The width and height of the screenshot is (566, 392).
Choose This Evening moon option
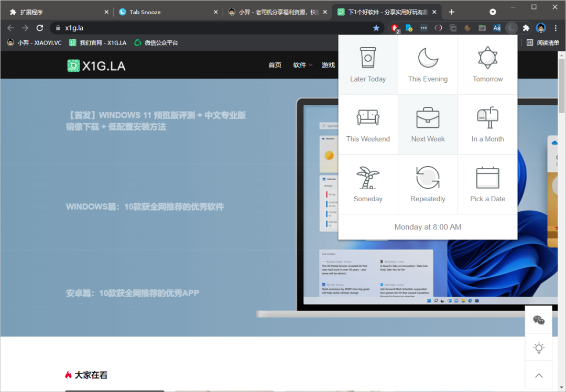(x=428, y=65)
